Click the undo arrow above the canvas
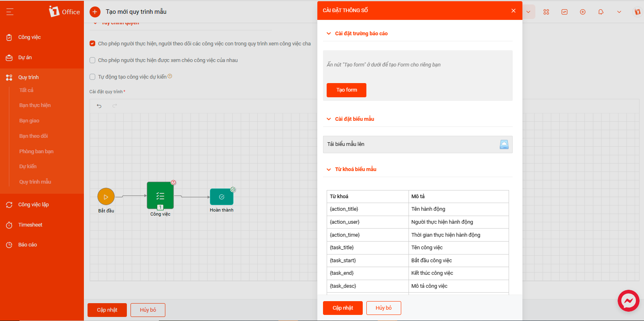Screen dimensions: 644x321 [x=99, y=106]
